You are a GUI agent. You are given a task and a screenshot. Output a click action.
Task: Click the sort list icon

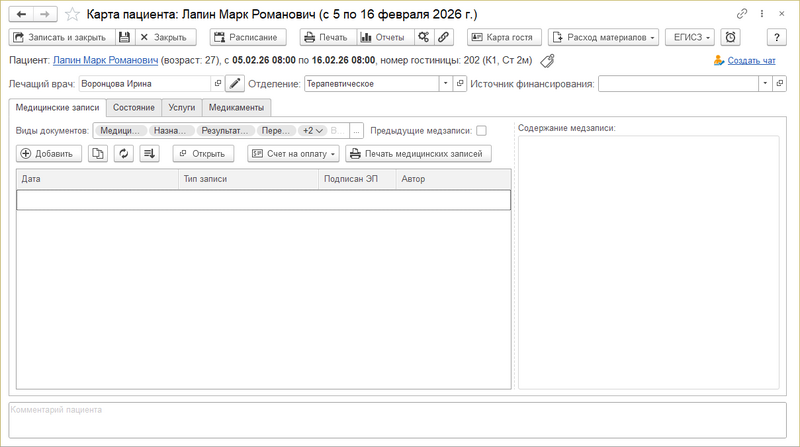point(149,154)
